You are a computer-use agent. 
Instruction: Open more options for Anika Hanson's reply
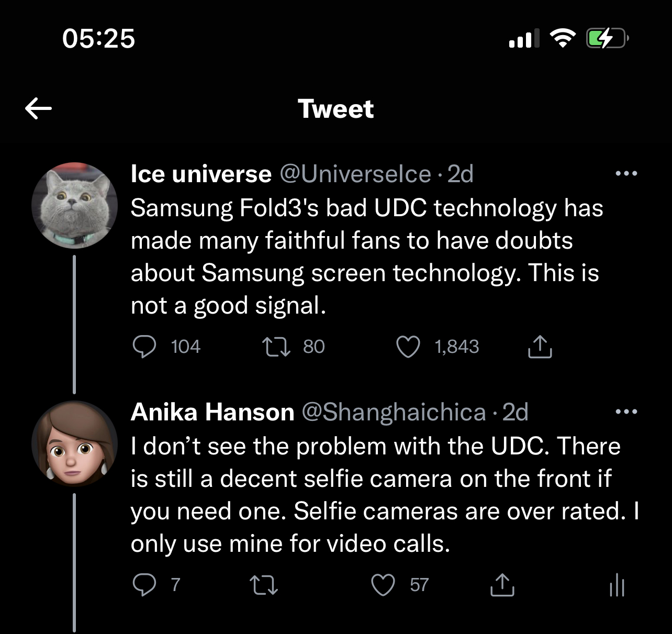tap(626, 411)
